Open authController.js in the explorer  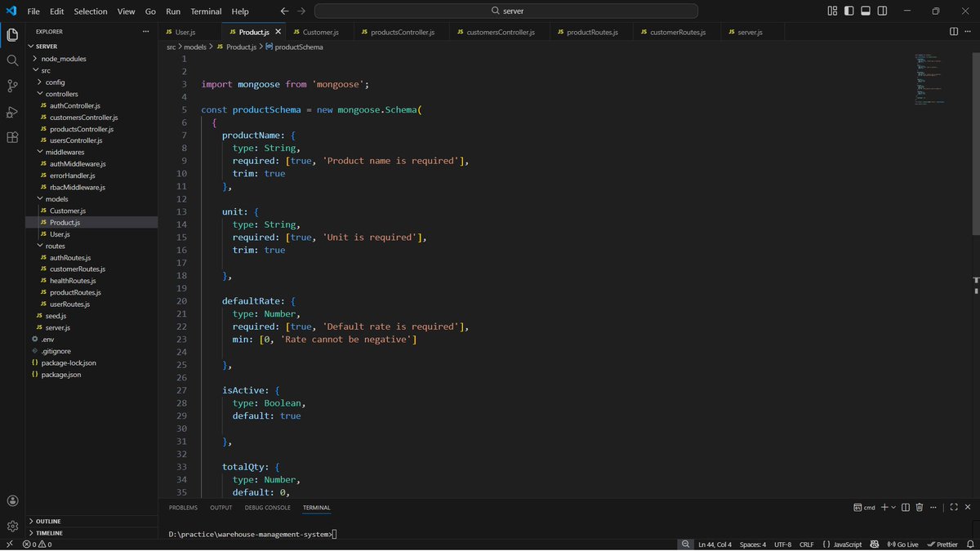point(74,105)
